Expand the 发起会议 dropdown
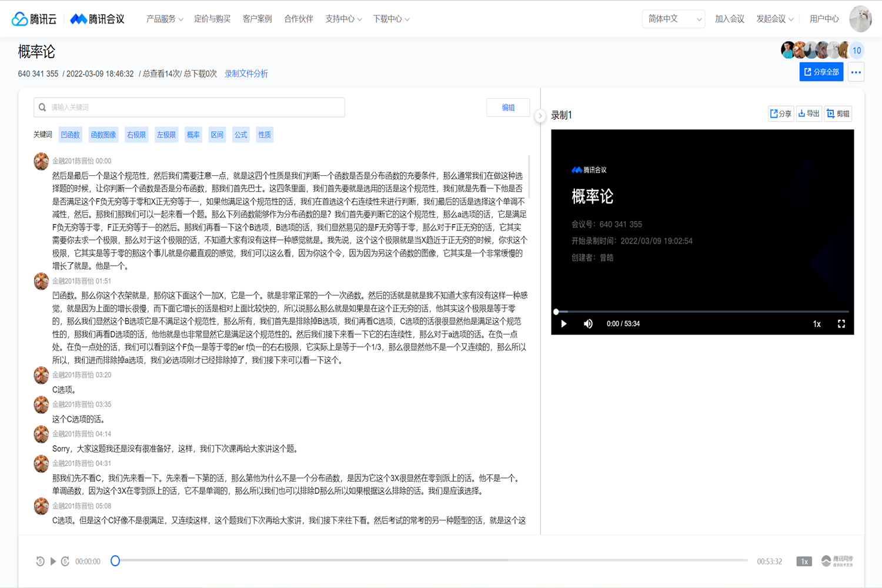The width and height of the screenshot is (882, 588). click(774, 19)
